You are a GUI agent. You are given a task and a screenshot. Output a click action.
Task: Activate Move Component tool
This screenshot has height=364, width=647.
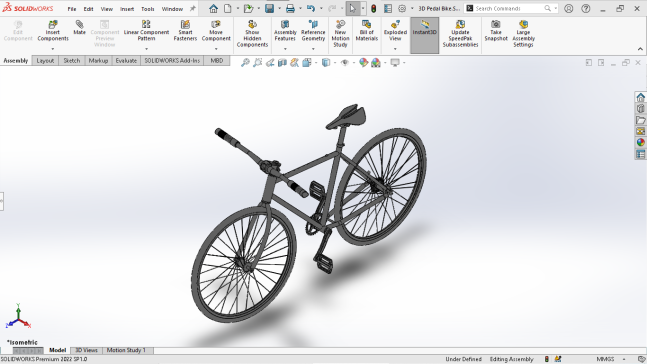216,31
